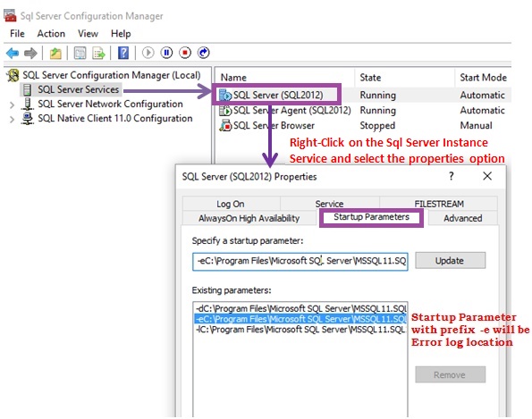Click the Back arrow toolbar icon
The height and width of the screenshot is (419, 532).
click(x=13, y=54)
